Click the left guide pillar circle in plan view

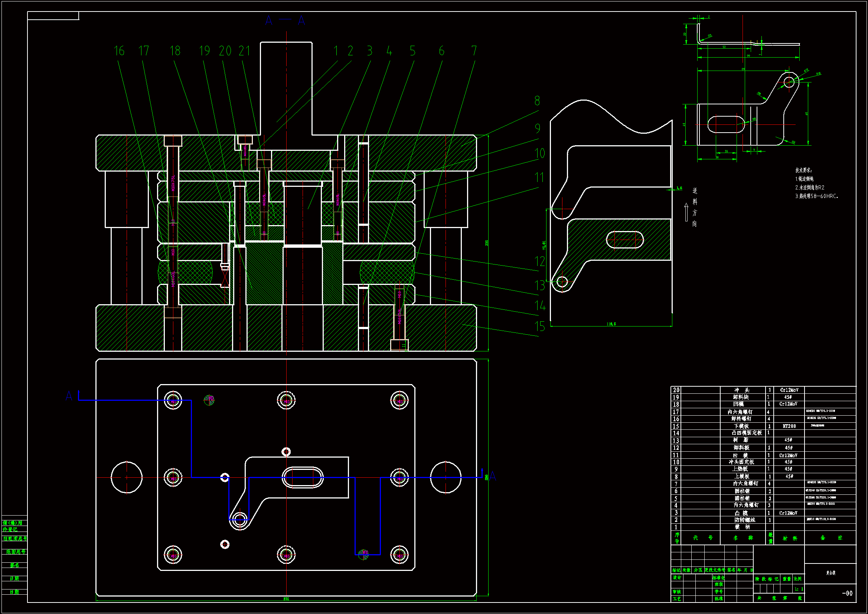coord(127,477)
